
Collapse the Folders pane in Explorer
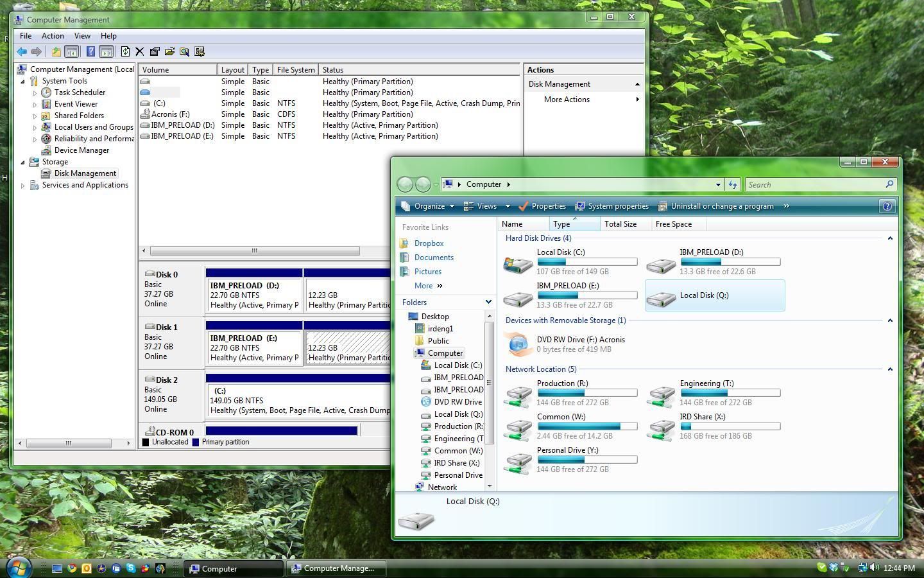(488, 302)
